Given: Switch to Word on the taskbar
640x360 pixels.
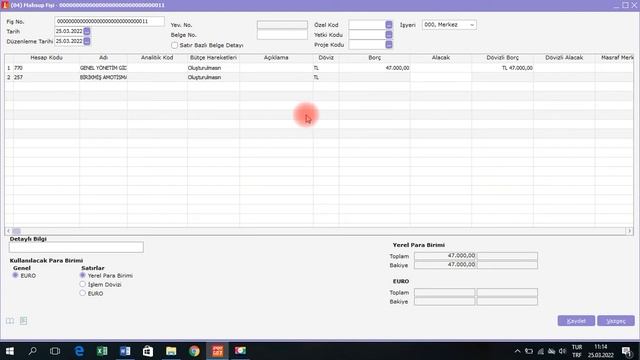Looking at the screenshot, I should [125, 351].
